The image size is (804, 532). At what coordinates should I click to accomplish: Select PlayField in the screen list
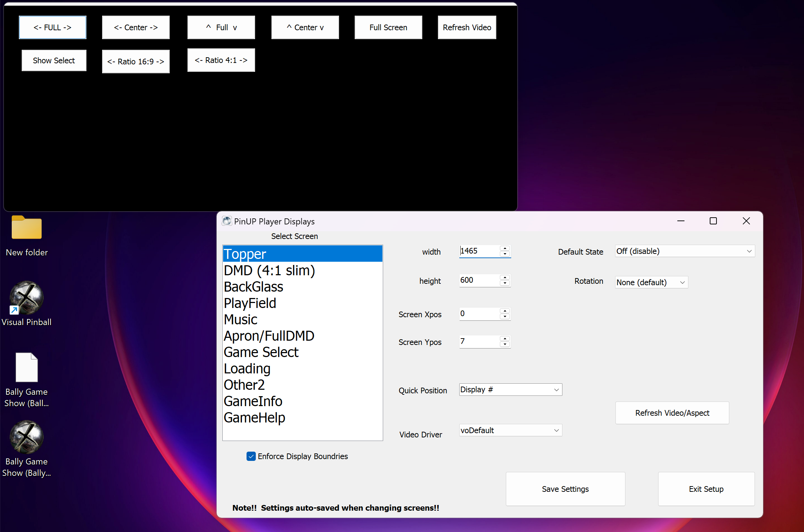[250, 303]
